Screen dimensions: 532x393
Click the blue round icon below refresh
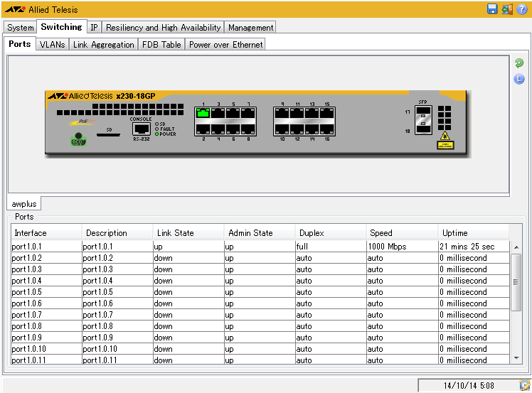point(519,79)
